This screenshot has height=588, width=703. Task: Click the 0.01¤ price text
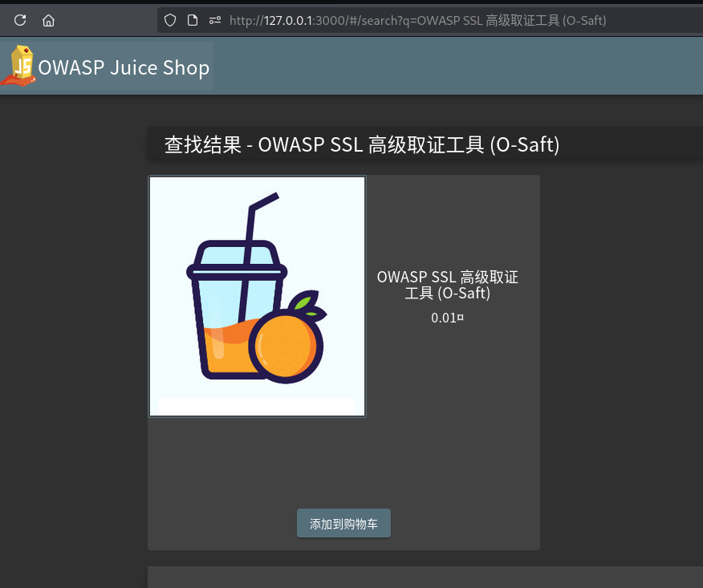coord(448,318)
